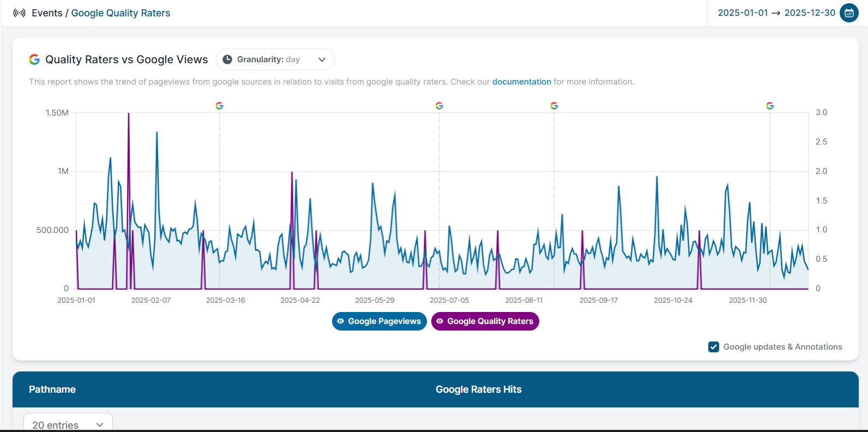The image size is (868, 432).
Task: Click the 1.50M left axis label
Action: pyautogui.click(x=57, y=113)
